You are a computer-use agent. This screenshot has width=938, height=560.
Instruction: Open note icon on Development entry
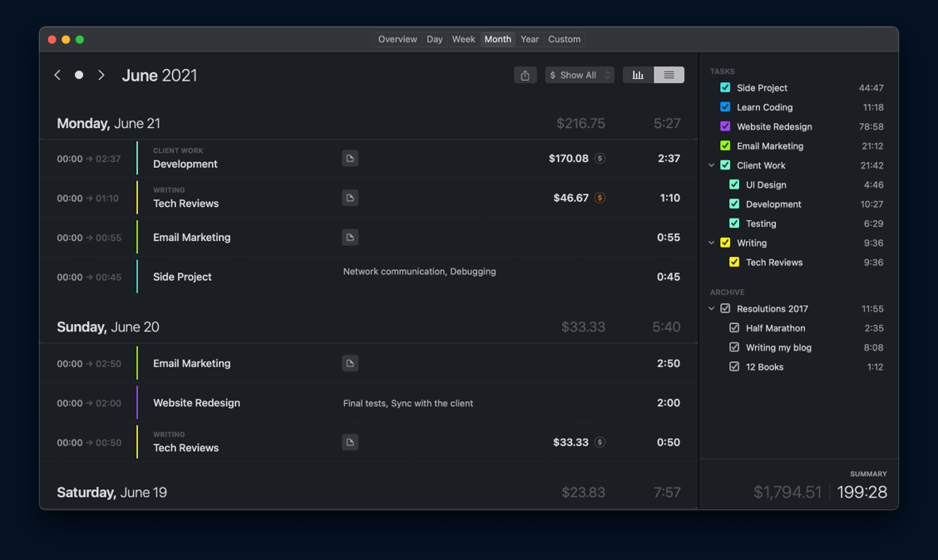tap(350, 158)
